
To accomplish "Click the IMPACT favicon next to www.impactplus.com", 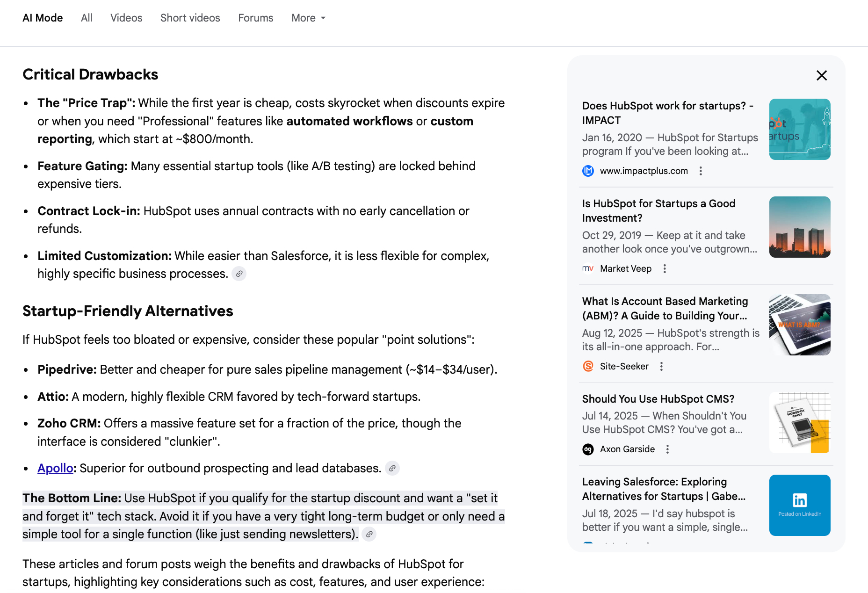I will pos(588,171).
